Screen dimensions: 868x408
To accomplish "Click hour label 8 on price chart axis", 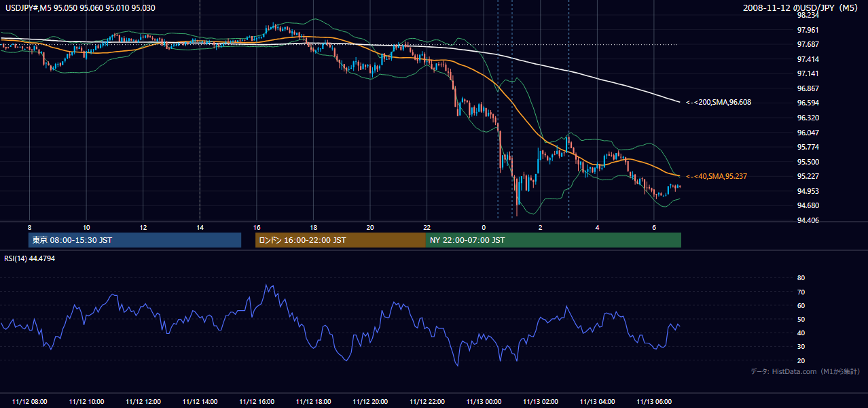I will tap(29, 226).
